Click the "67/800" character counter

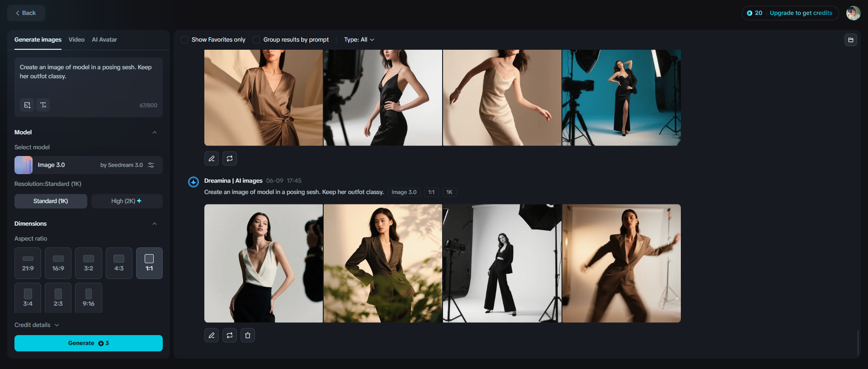[x=148, y=105]
